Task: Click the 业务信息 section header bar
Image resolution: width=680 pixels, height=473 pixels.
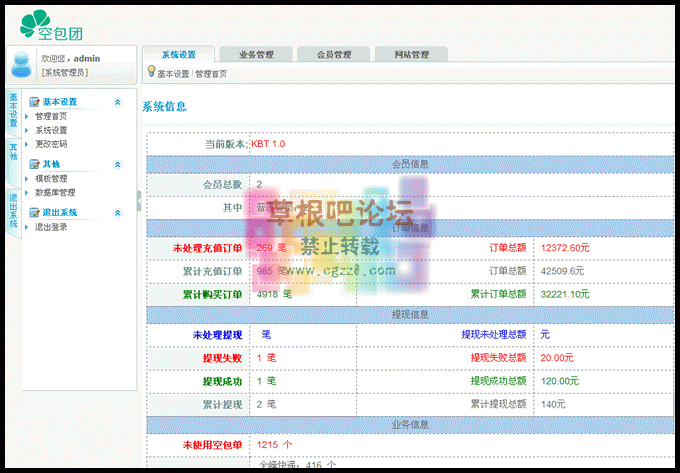Action: pos(410,425)
